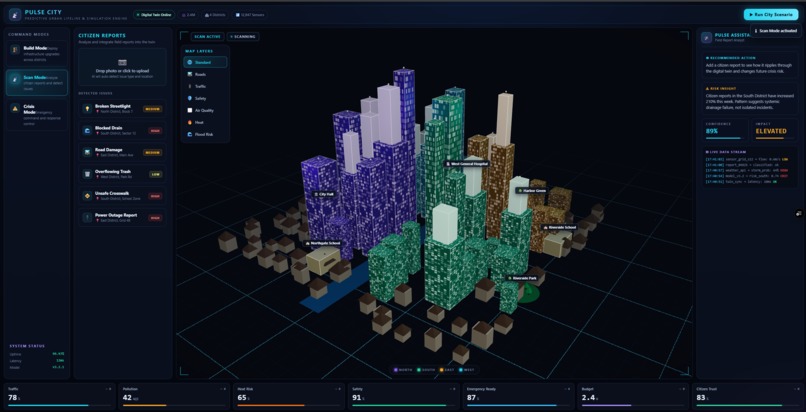Expand the Traffic metric card control

tap(108, 389)
